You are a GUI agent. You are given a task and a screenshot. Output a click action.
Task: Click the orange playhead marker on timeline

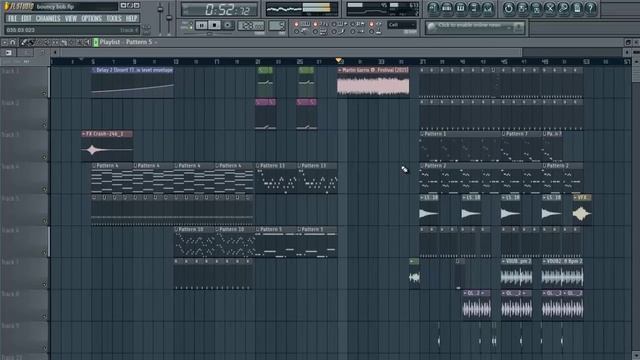pos(339,61)
